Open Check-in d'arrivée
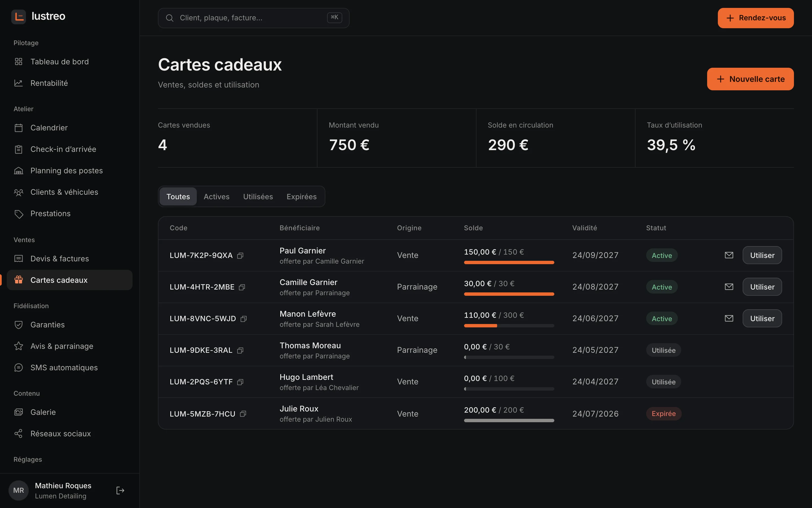This screenshot has width=812, height=508. coord(69,150)
